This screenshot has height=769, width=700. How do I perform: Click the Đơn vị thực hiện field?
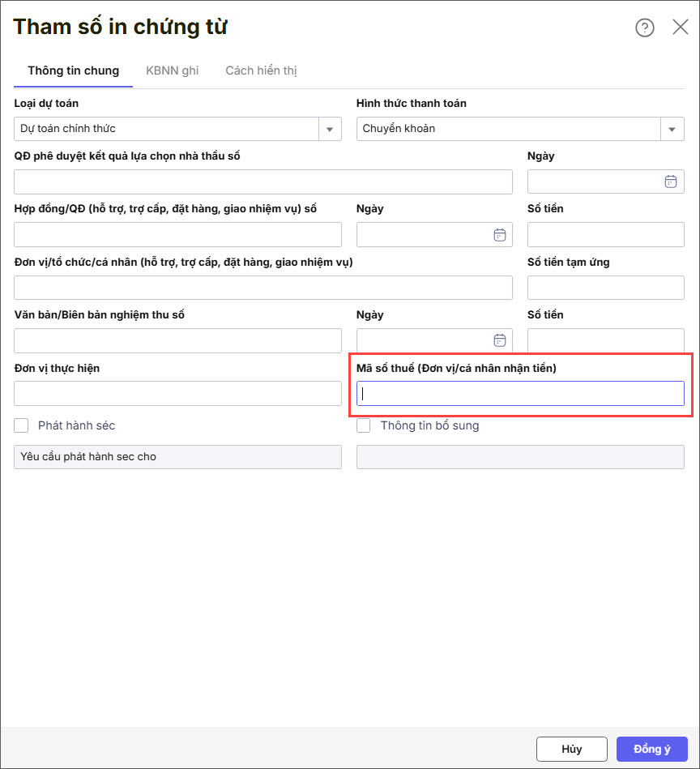click(x=177, y=394)
